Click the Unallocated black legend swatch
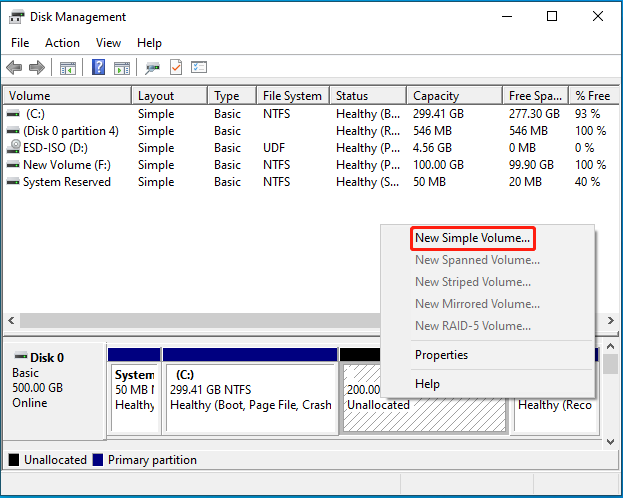 tap(14, 460)
